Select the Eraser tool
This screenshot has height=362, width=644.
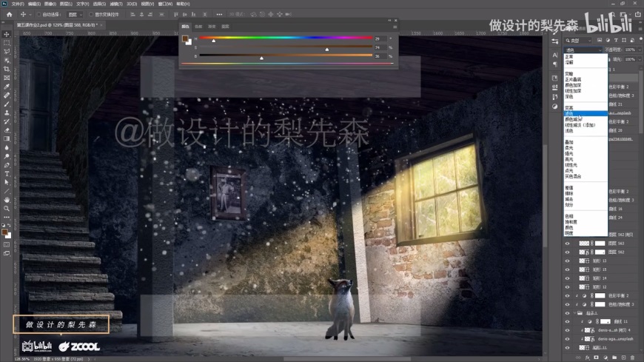click(x=7, y=130)
